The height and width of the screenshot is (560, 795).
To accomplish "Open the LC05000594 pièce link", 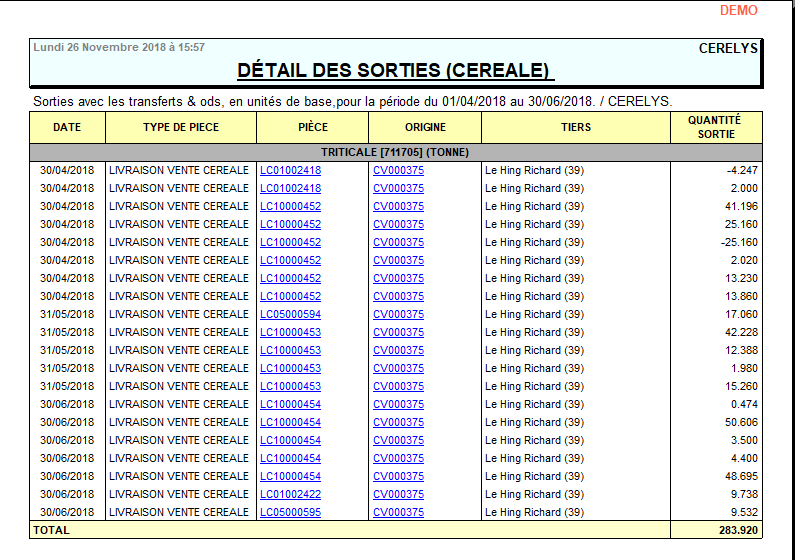I will (x=290, y=314).
